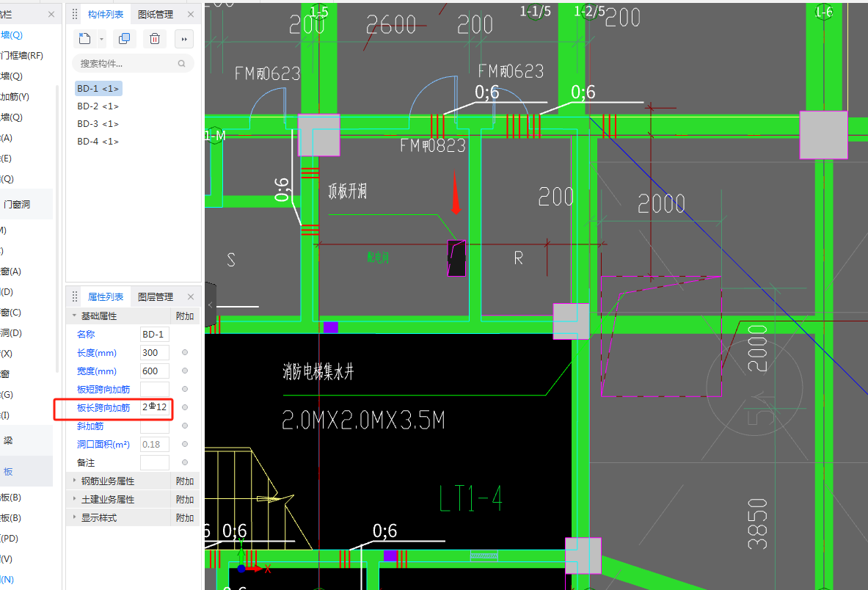Expand the 土建业务属性 group

pyautogui.click(x=74, y=499)
